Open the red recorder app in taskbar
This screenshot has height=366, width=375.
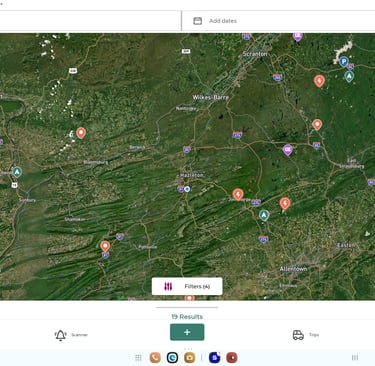(x=232, y=358)
